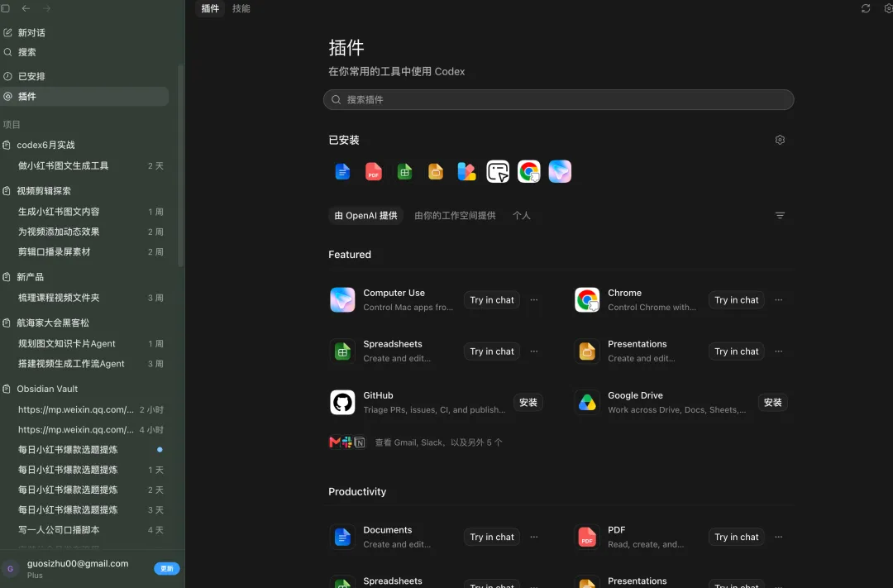Click the Computer Use featured card icon

coord(342,299)
